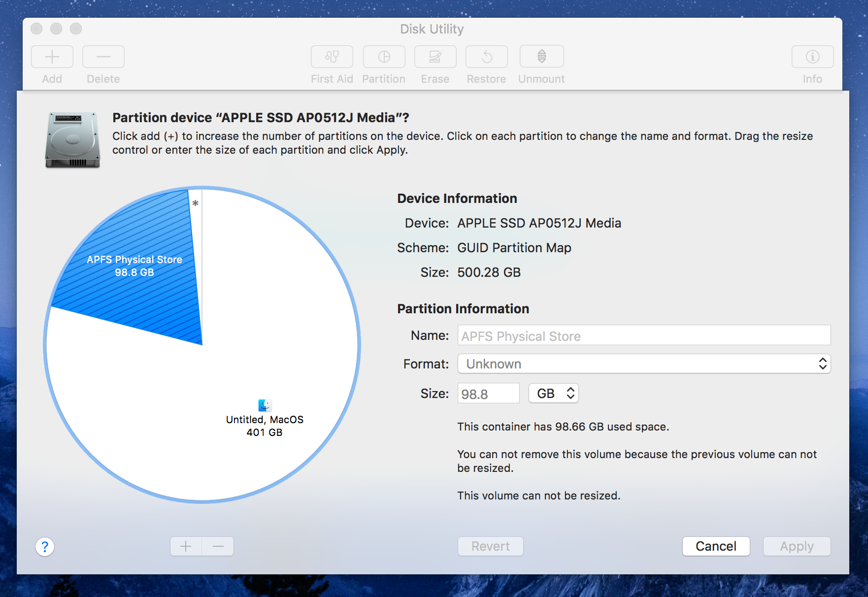Viewport: 868px width, 597px height.
Task: Run First Aid from the toolbar
Action: (332, 57)
